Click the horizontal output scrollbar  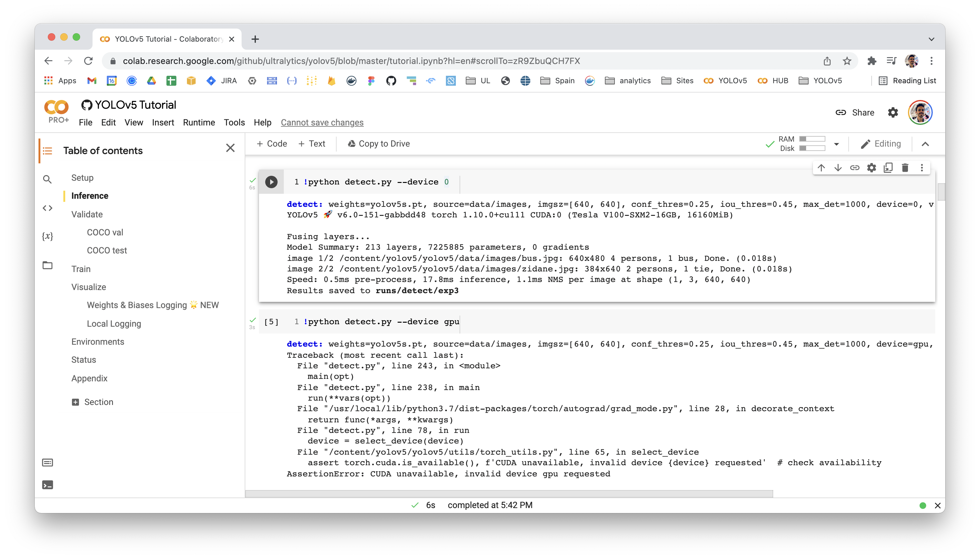click(x=509, y=494)
